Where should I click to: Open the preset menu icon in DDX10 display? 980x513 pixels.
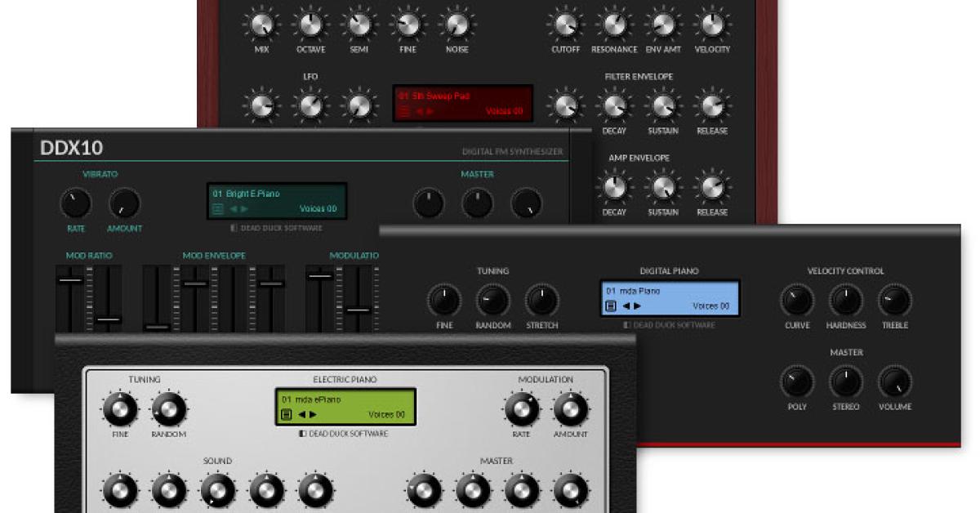point(218,209)
